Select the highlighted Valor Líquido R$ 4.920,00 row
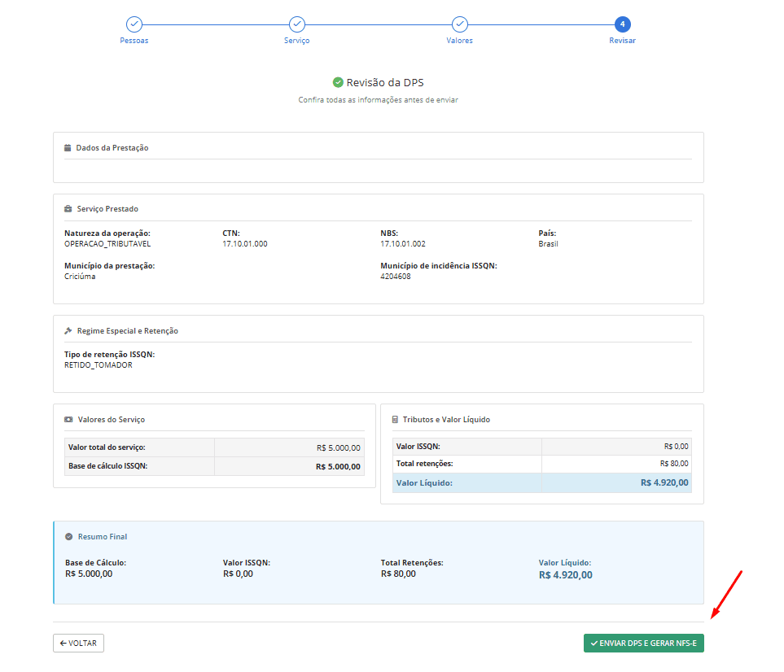 [542, 482]
